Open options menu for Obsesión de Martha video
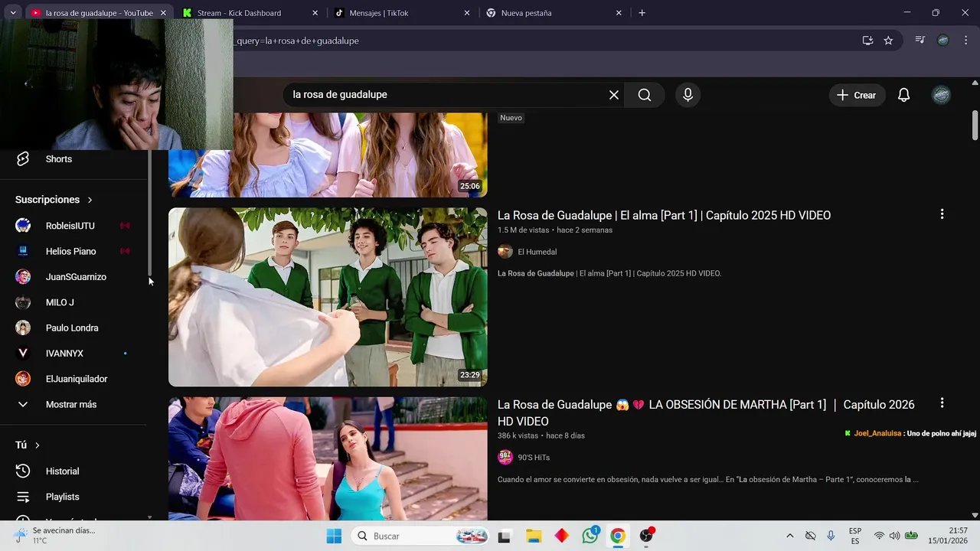Image resolution: width=980 pixels, height=551 pixels. pos(942,403)
